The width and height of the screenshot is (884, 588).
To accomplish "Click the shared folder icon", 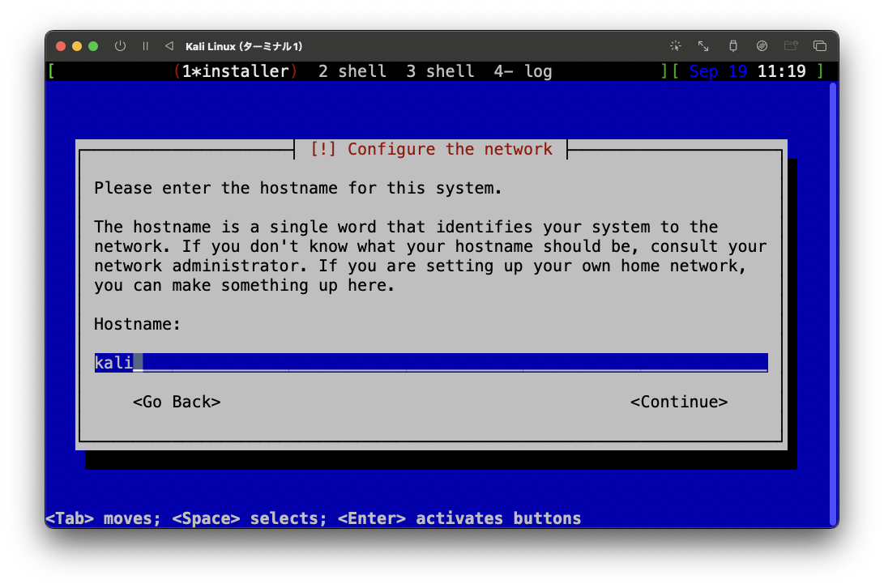I will [791, 46].
